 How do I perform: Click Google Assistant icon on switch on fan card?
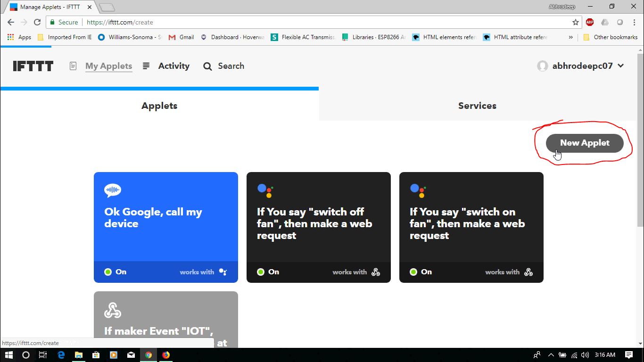tap(418, 190)
